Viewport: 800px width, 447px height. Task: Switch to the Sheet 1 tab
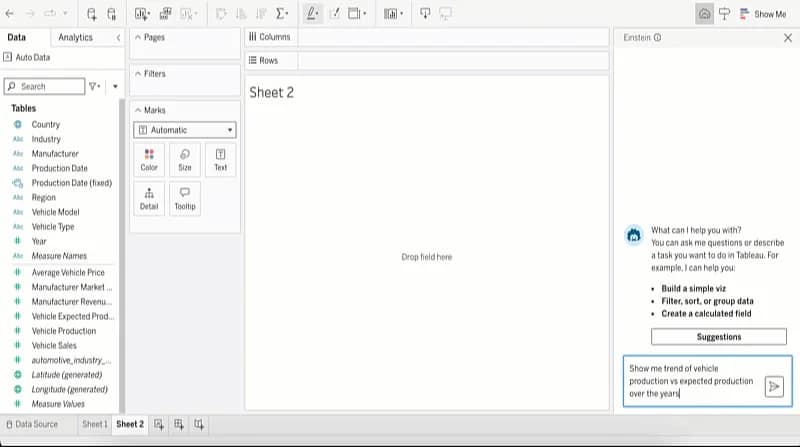coord(94,424)
